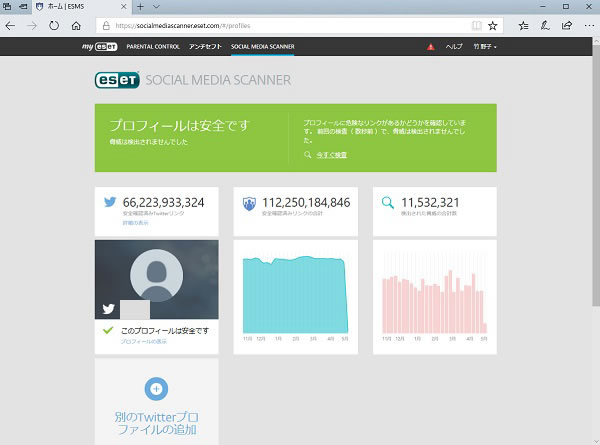Click the magnifier icon beside 今すぐ検査
The image size is (600, 445).
click(307, 155)
